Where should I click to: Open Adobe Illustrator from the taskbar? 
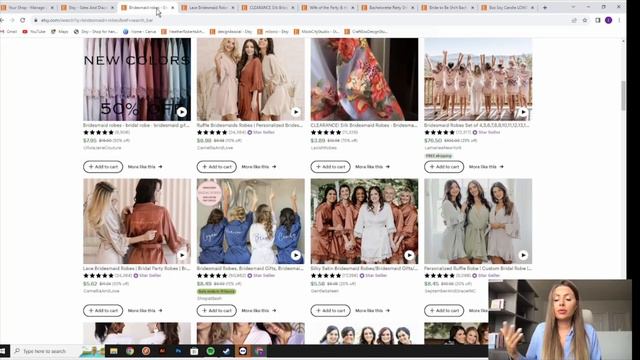[162, 351]
